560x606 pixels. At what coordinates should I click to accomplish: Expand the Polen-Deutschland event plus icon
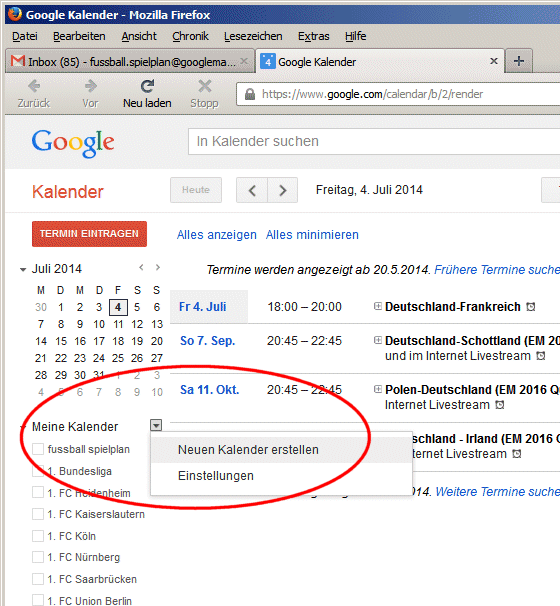[378, 389]
